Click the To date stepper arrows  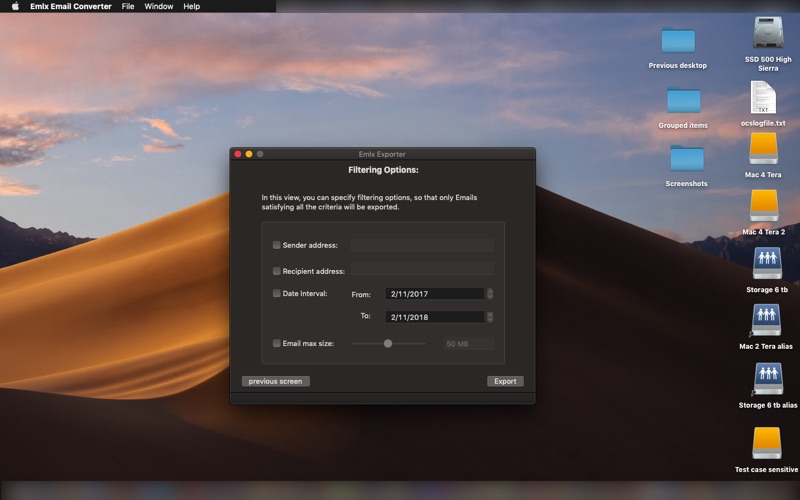(x=490, y=317)
